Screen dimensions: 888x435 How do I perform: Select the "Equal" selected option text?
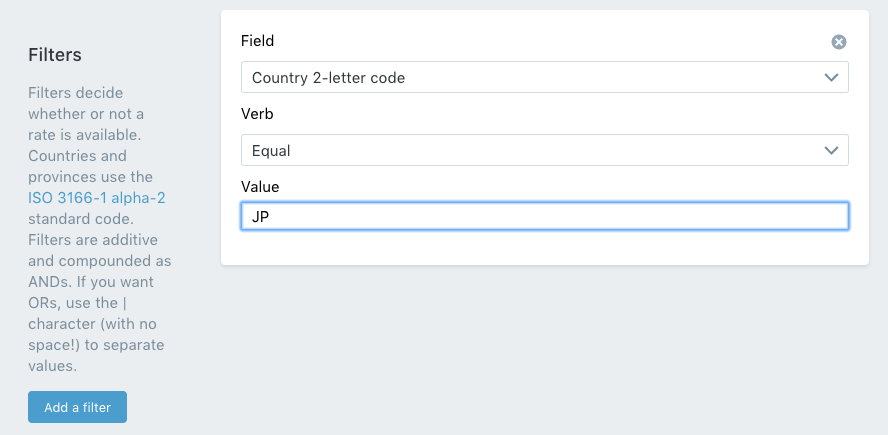271,151
